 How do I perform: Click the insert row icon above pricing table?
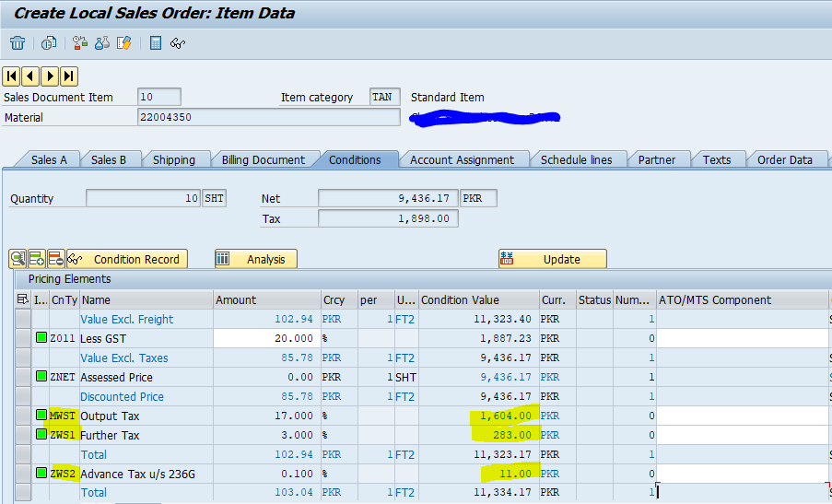point(37,259)
